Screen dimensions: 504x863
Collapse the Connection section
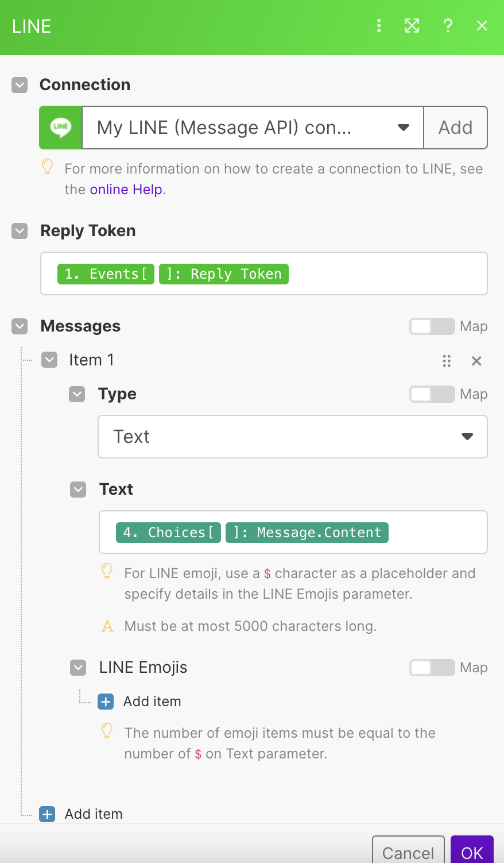click(x=20, y=85)
